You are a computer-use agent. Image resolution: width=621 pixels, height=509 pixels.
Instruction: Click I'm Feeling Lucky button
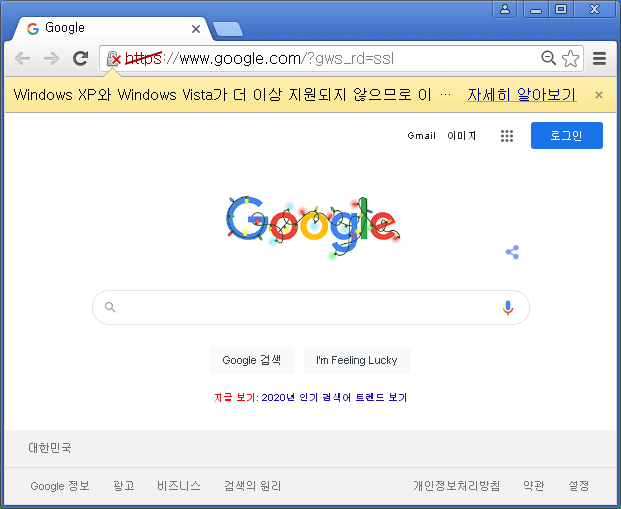click(357, 360)
